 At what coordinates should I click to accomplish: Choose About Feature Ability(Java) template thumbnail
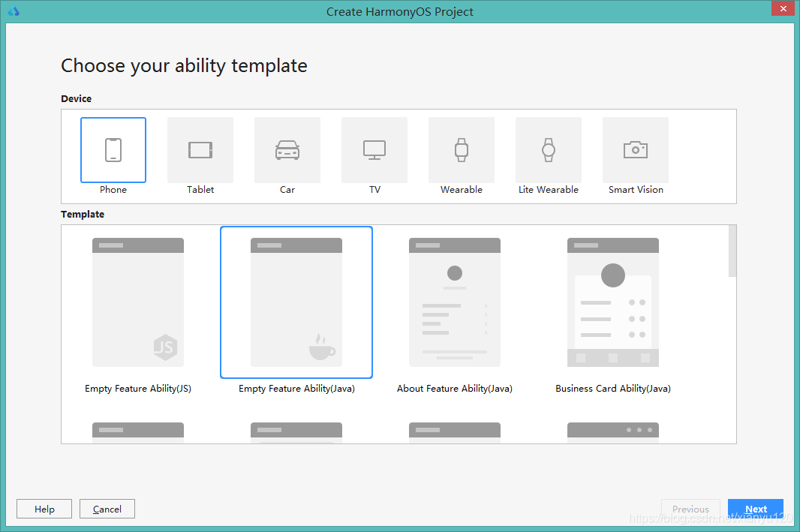pyautogui.click(x=455, y=302)
